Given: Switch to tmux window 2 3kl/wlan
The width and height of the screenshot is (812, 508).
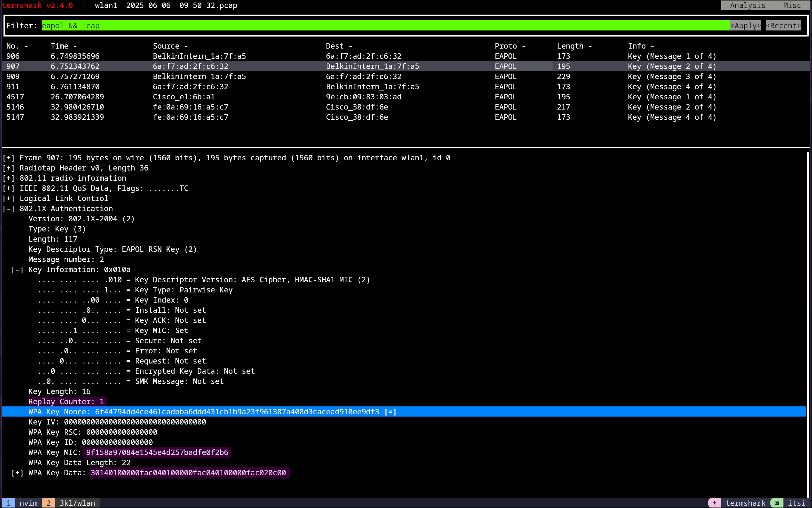Looking at the screenshot, I should point(70,503).
